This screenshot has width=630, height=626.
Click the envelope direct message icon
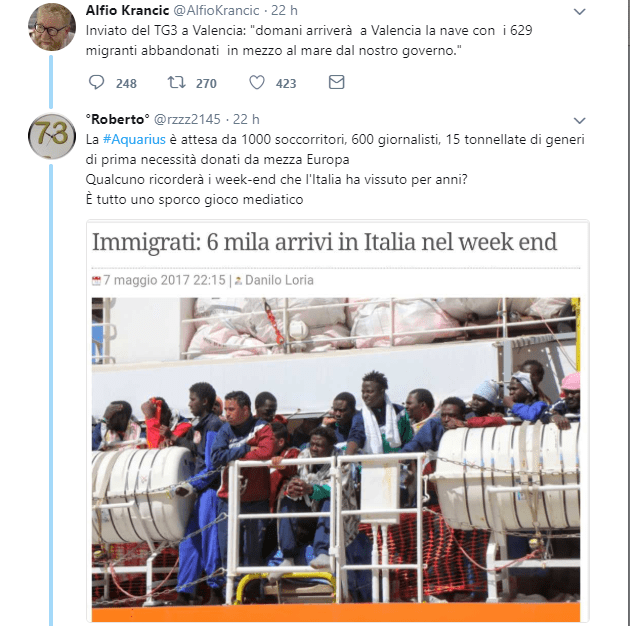336,82
